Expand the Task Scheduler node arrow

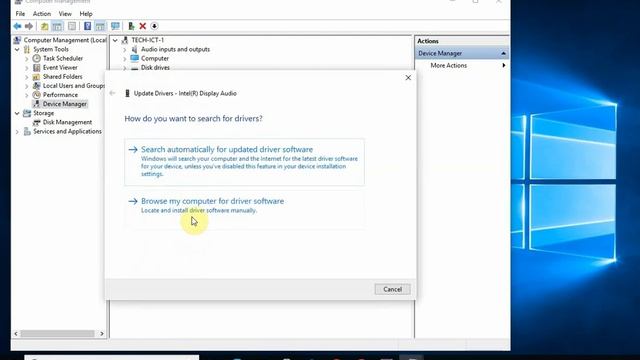click(x=27, y=58)
